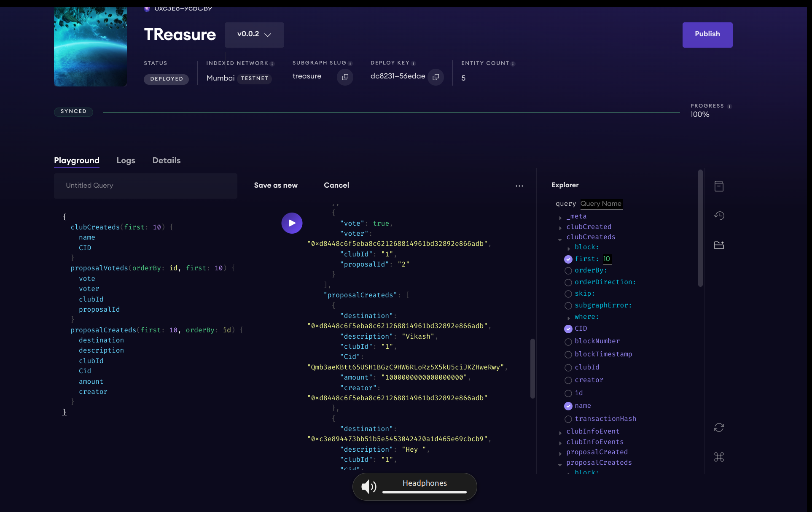Click the Publish button
This screenshot has height=512, width=812.
[707, 35]
